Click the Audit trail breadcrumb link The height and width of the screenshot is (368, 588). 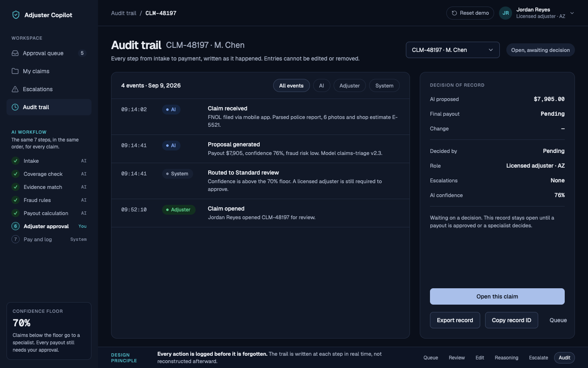[x=124, y=13]
